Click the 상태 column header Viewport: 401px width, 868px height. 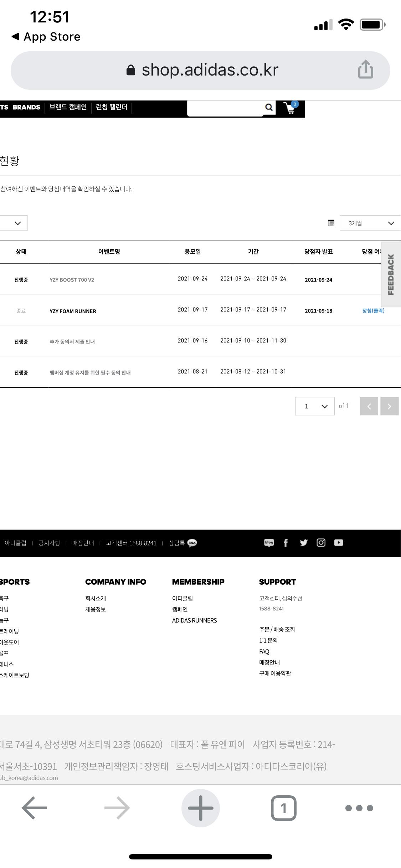coord(21,252)
